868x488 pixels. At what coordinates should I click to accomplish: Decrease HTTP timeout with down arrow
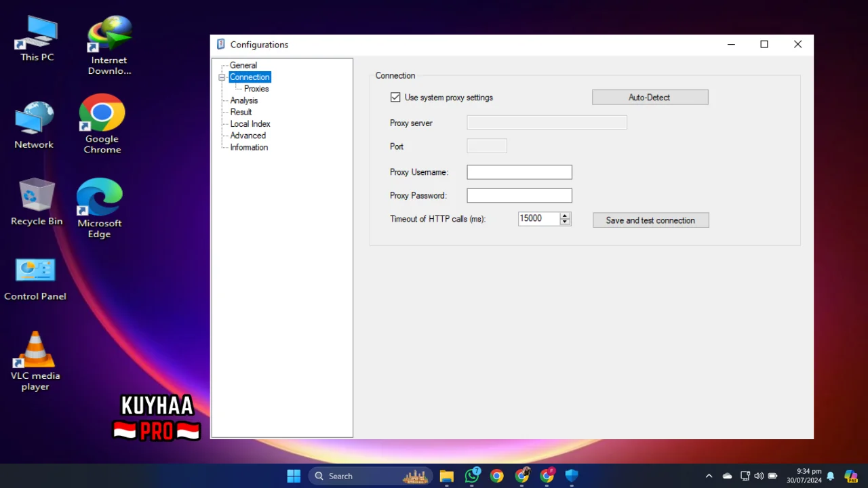(565, 222)
